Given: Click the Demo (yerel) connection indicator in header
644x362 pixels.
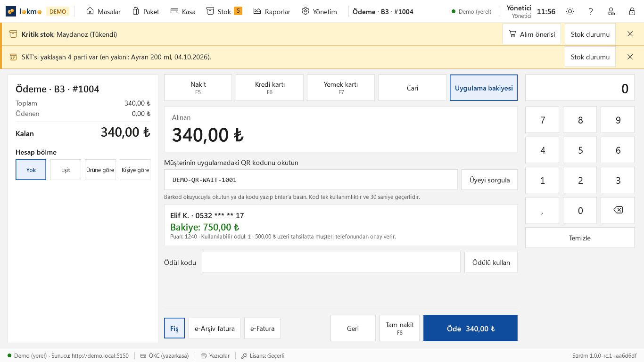Looking at the screenshot, I should 471,11.
